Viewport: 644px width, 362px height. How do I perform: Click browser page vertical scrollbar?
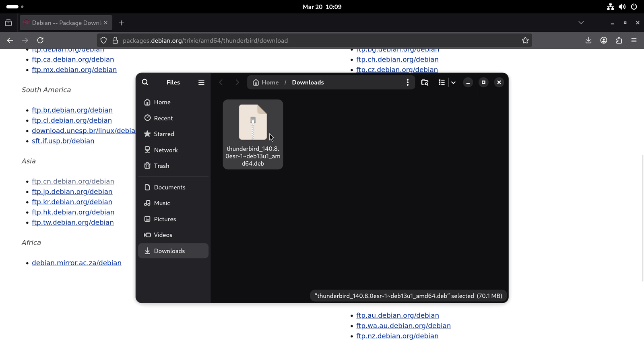tap(642, 217)
